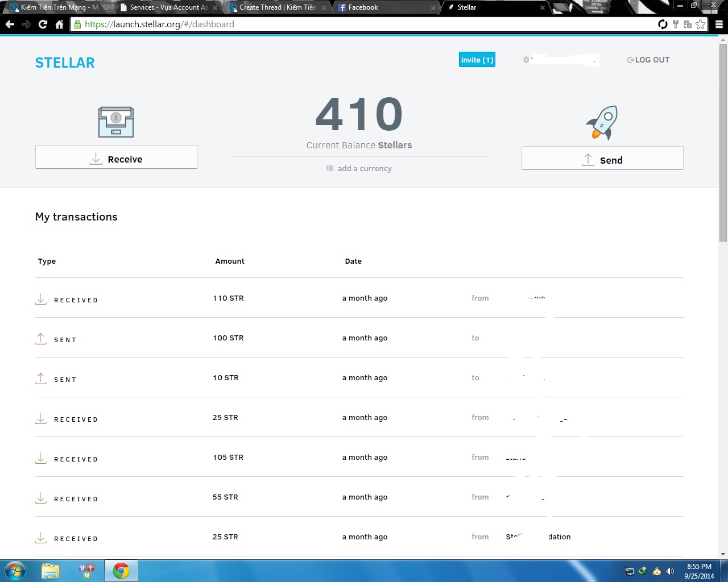Click the sent arrow icon for 100 STR

tap(41, 339)
